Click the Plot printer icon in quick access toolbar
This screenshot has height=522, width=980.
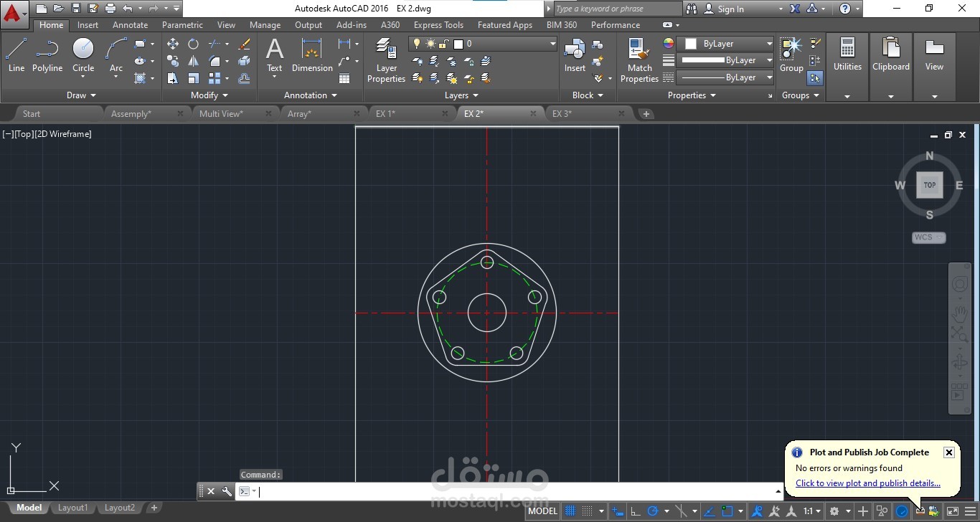110,9
